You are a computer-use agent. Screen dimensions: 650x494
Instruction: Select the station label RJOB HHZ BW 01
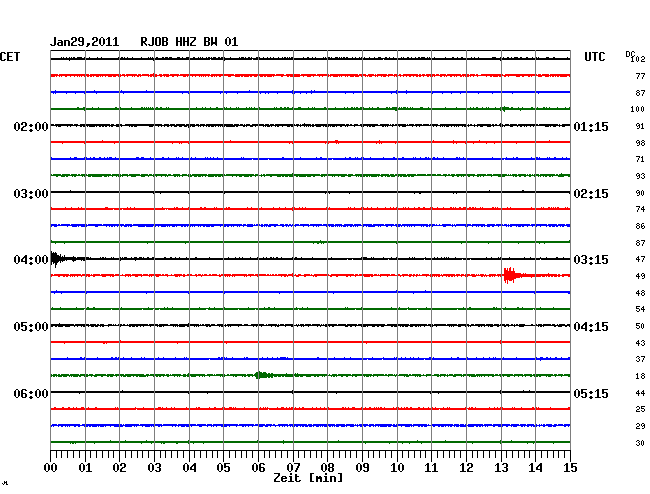coord(189,42)
